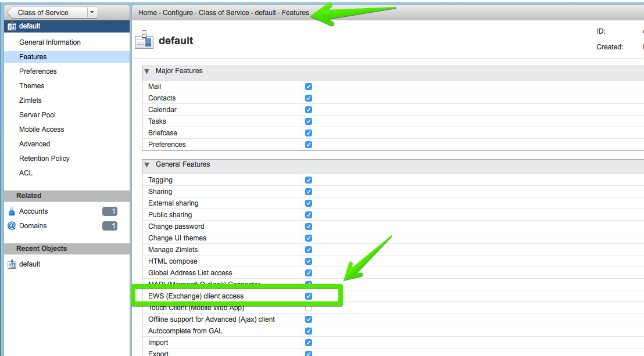Uncheck the Contacts feature checkbox
Screen dimensions: 644x356
click(309, 98)
